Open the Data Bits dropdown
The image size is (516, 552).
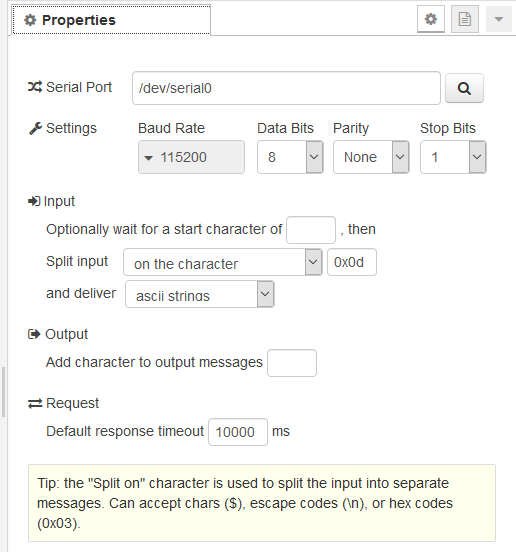coord(290,157)
